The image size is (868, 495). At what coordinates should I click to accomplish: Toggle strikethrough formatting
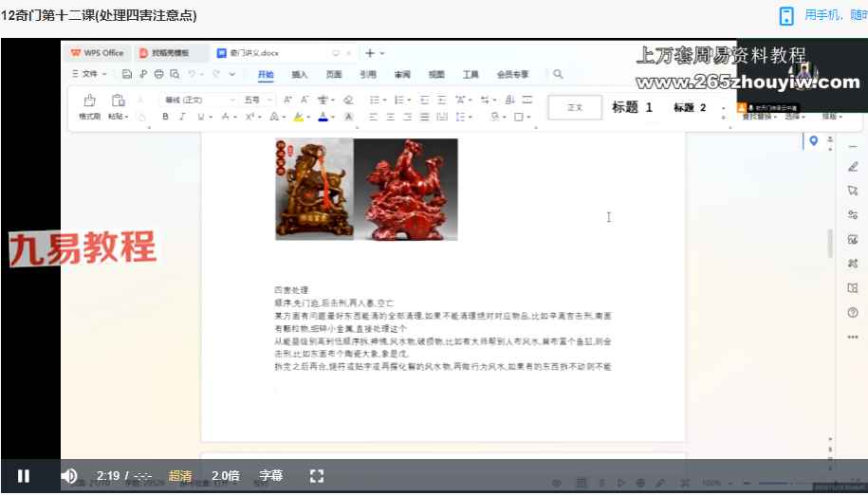tap(225, 117)
